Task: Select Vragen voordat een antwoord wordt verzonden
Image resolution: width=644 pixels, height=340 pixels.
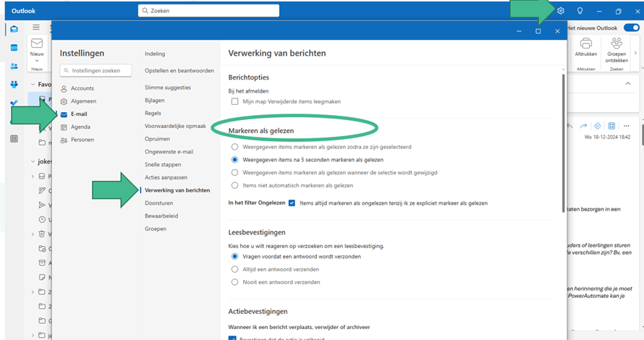Action: coord(234,256)
